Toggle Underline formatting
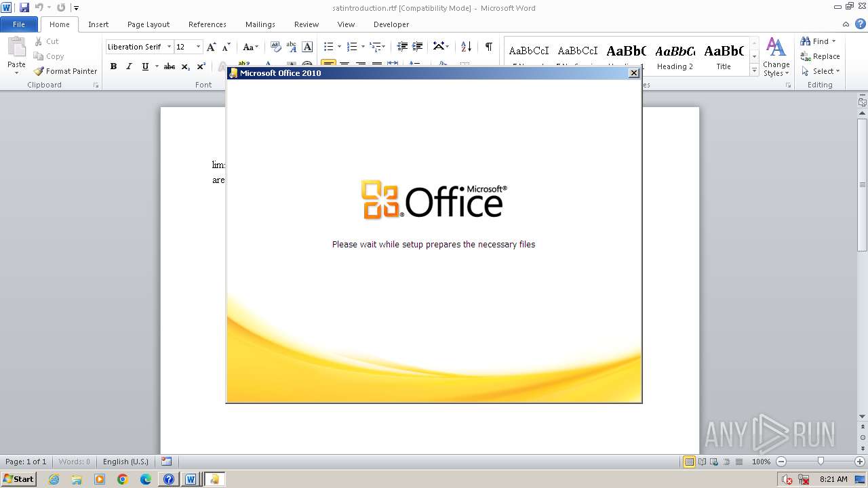The height and width of the screenshot is (488, 868). pyautogui.click(x=145, y=66)
